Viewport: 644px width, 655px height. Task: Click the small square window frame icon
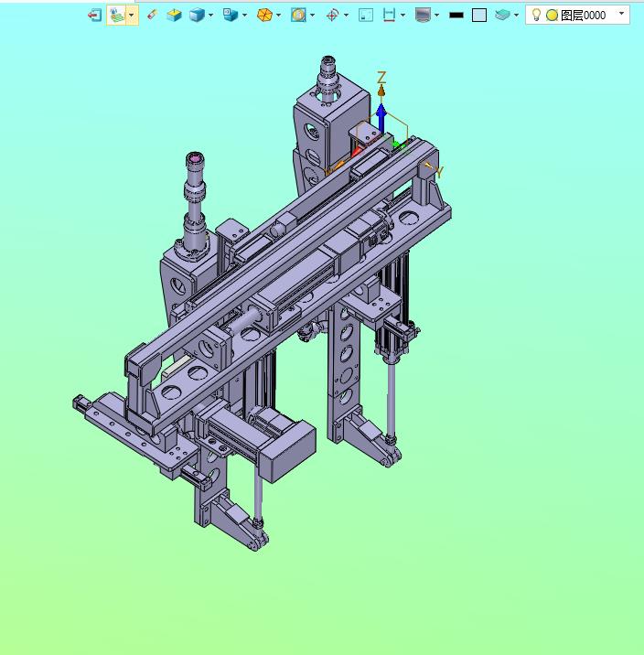[366, 15]
